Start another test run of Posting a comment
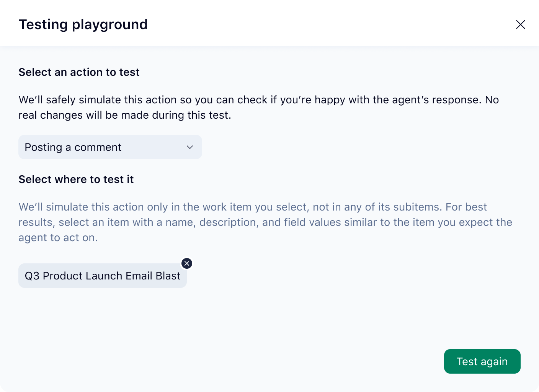This screenshot has width=539, height=392. 482,361
